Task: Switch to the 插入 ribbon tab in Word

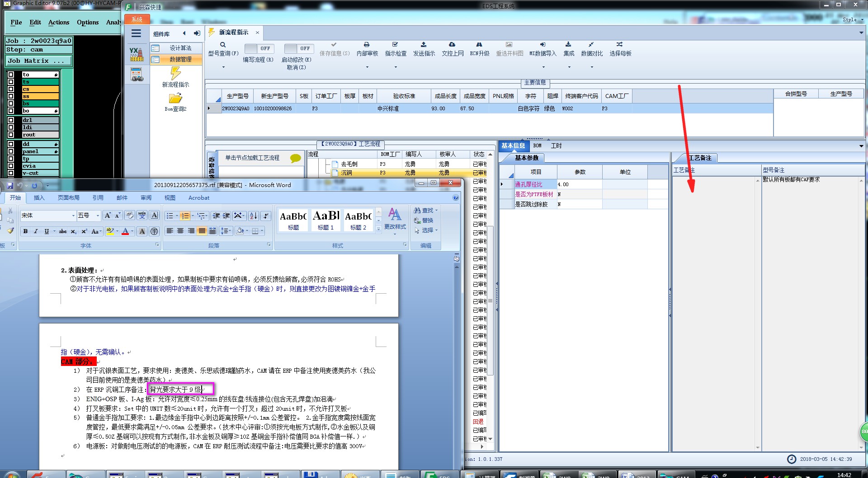Action: (x=39, y=197)
